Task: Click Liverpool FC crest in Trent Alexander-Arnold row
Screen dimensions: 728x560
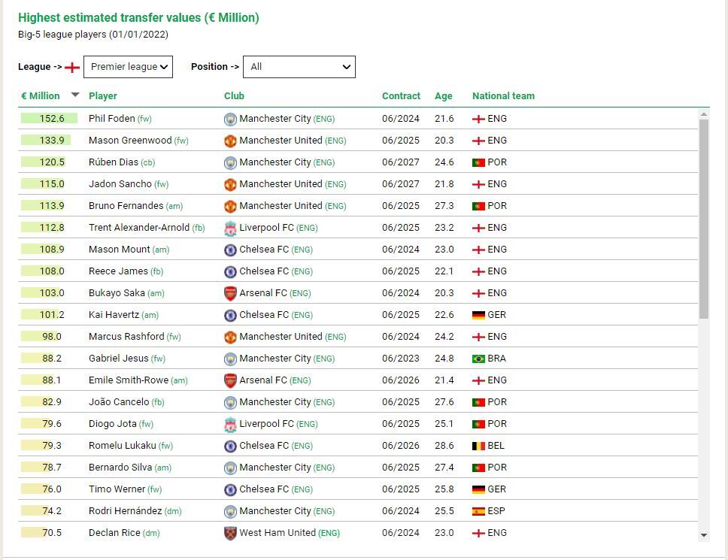Action: click(230, 228)
